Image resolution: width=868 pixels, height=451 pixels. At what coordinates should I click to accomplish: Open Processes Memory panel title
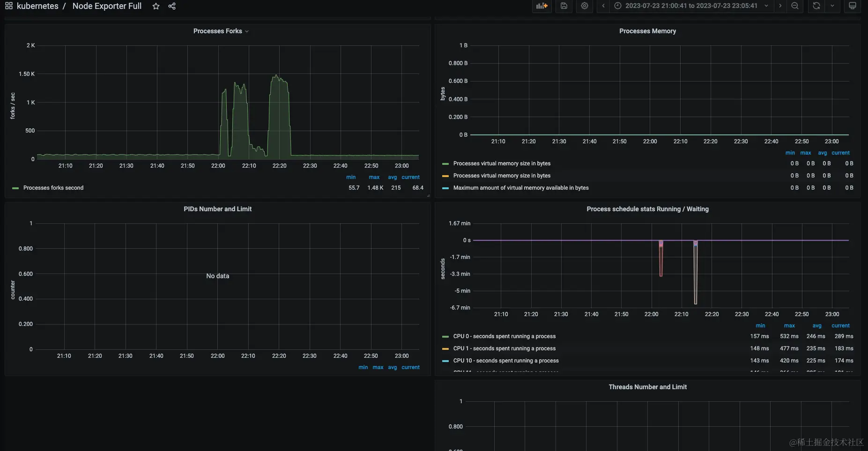pos(647,31)
